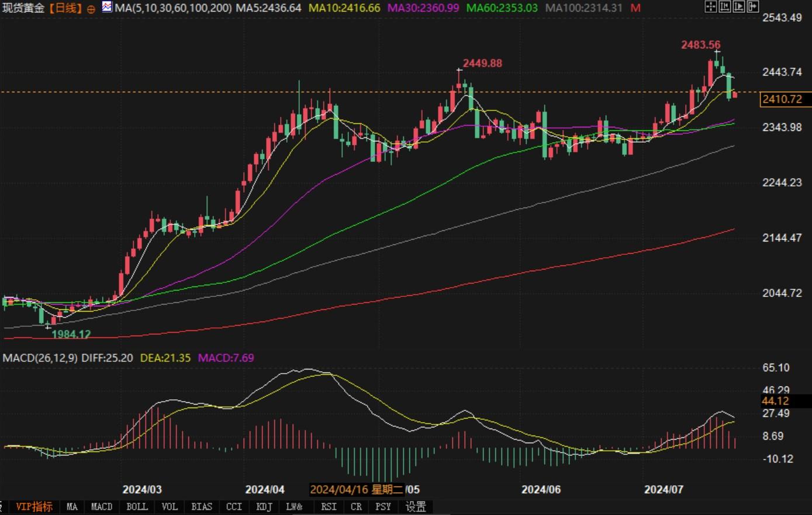
Task: Select the RSI indicator tab
Action: pyautogui.click(x=329, y=507)
